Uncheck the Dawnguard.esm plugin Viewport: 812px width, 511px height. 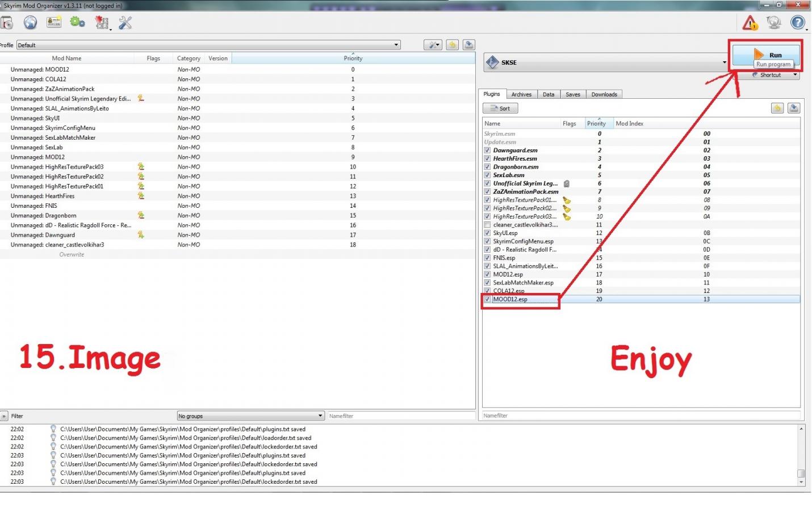pyautogui.click(x=487, y=150)
